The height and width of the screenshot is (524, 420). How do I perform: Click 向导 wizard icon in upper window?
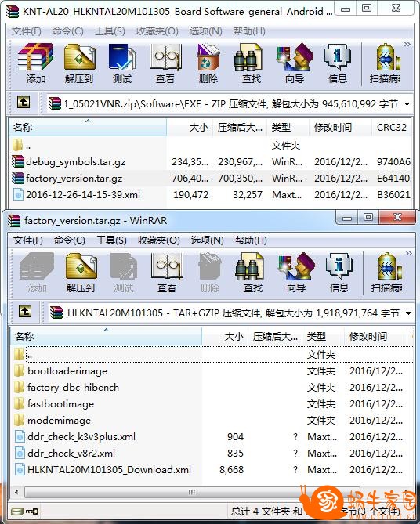point(295,63)
